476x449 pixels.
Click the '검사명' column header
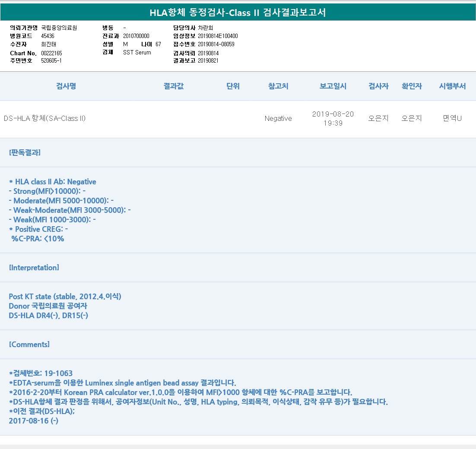point(66,86)
